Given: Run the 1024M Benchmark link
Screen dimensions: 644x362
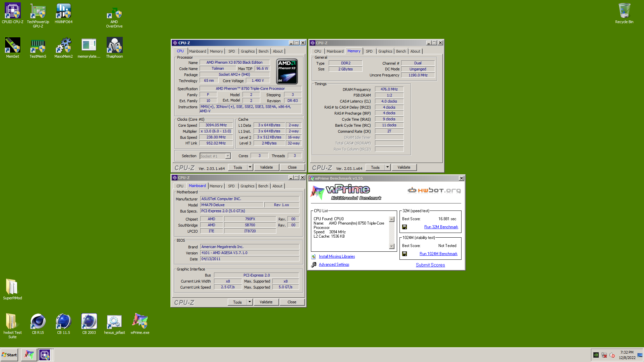Looking at the screenshot, I should [x=438, y=254].
